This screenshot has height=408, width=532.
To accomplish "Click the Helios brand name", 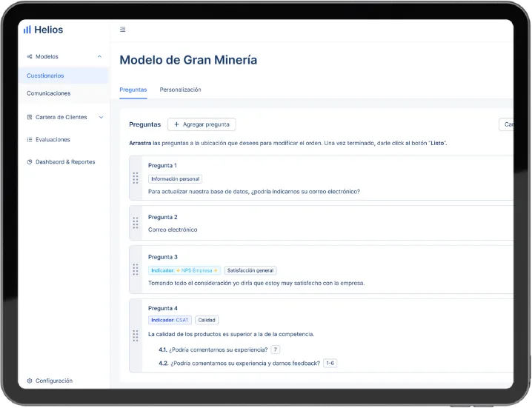I will 48,30.
